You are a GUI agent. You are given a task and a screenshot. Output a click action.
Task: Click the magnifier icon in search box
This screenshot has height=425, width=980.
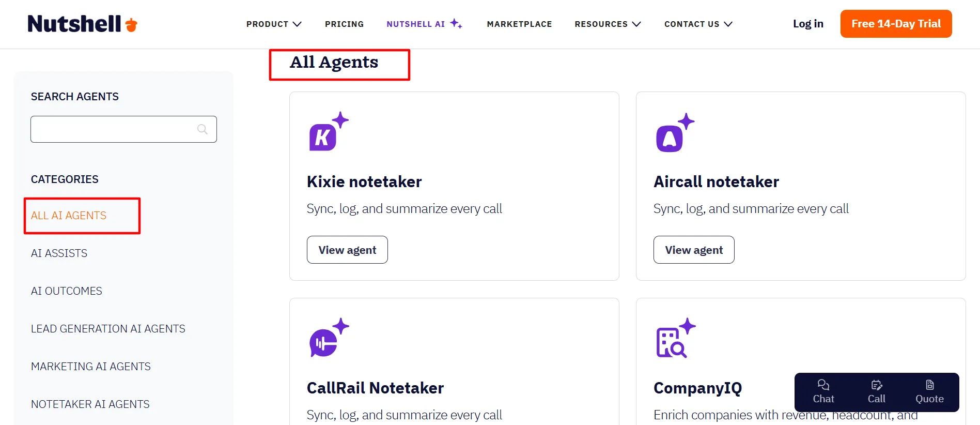203,129
